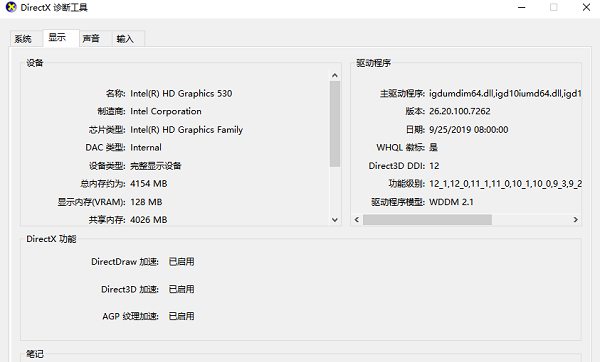Click total memory value 4154 MB
The height and width of the screenshot is (362, 600).
[x=148, y=184]
